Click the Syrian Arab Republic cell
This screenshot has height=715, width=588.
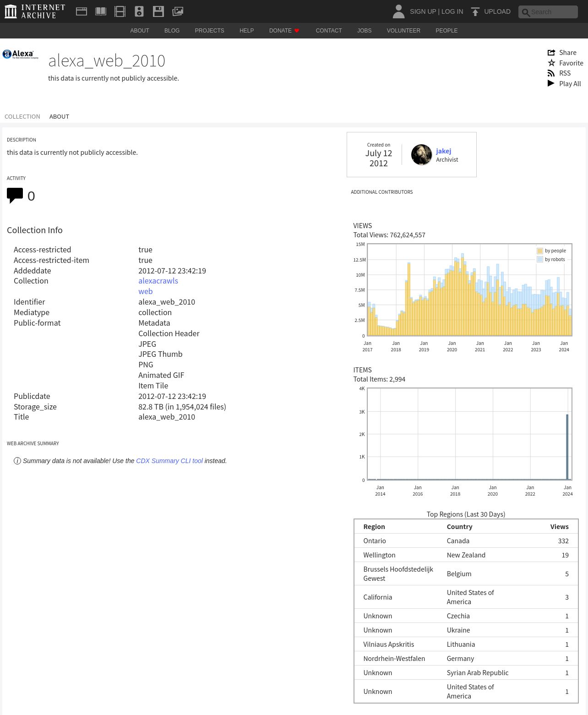pyautogui.click(x=478, y=673)
